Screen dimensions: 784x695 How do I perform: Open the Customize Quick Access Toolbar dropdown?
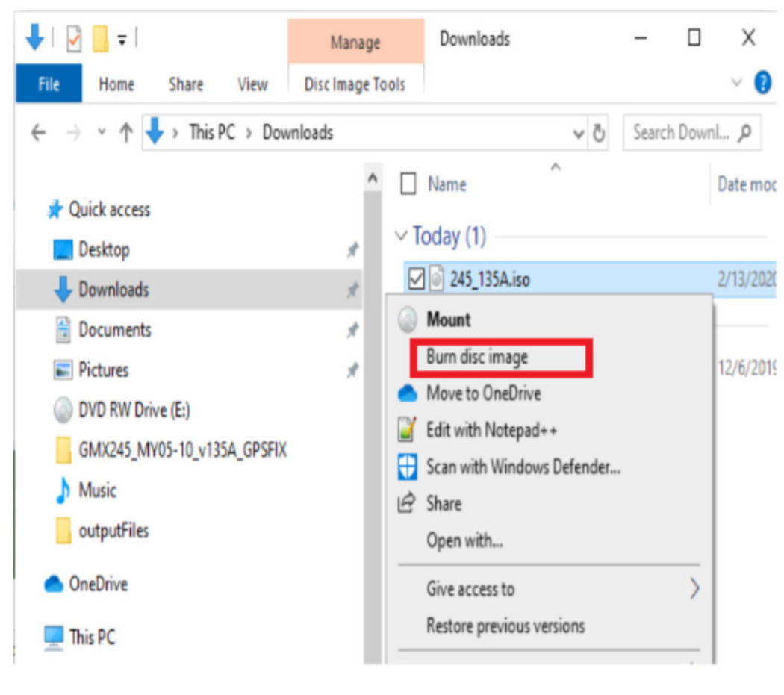click(x=122, y=40)
